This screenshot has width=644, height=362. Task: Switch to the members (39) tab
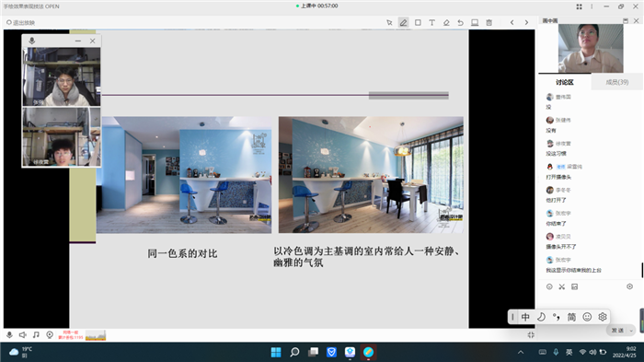pos(617,82)
